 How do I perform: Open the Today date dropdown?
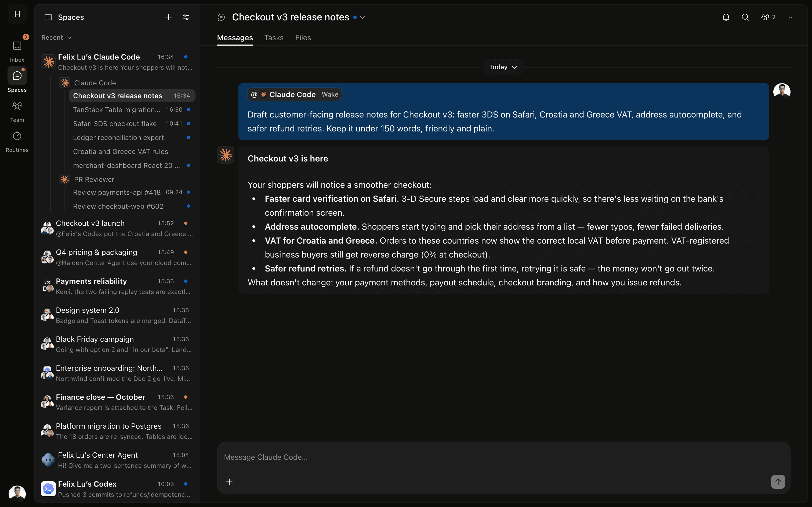[x=503, y=67]
